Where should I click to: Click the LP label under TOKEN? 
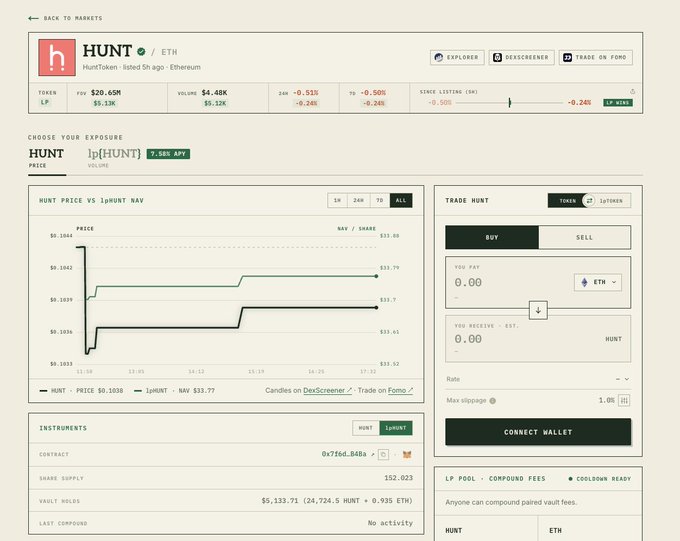pyautogui.click(x=45, y=102)
